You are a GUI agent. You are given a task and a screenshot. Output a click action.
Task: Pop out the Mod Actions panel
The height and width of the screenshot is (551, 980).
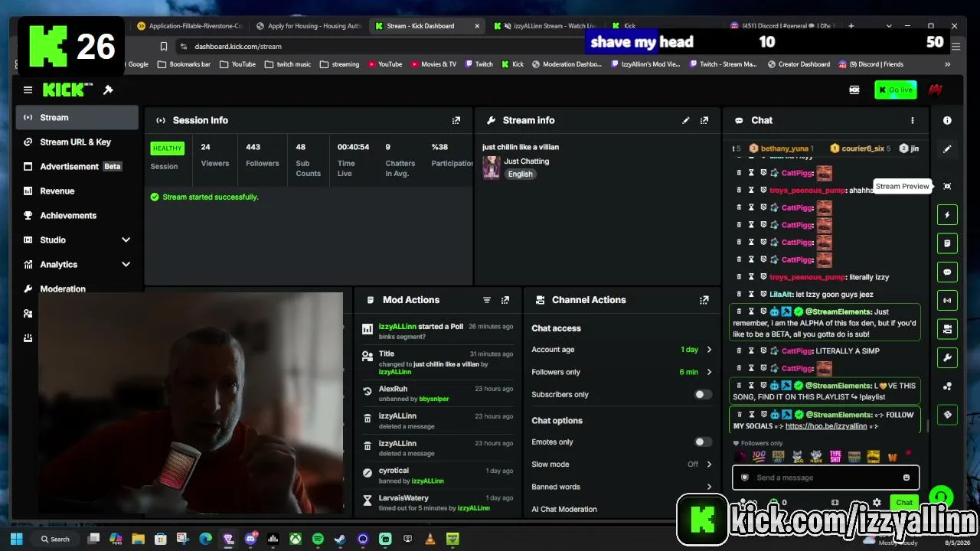coord(505,300)
